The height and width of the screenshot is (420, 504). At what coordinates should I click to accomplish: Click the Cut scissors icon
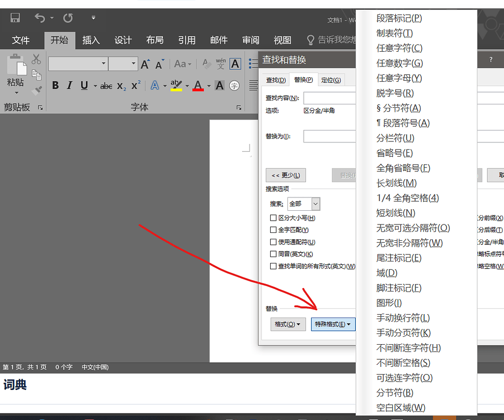coord(36,60)
